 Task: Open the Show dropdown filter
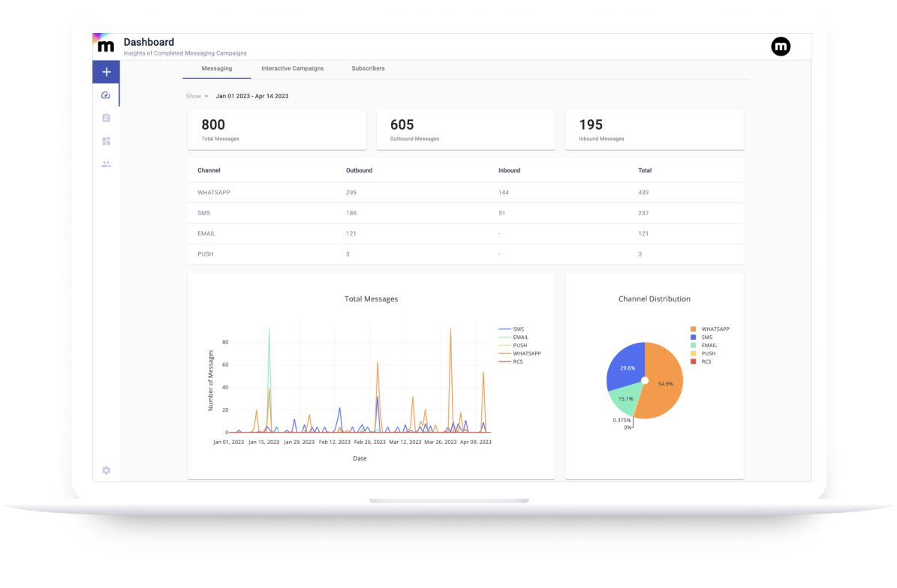[195, 96]
